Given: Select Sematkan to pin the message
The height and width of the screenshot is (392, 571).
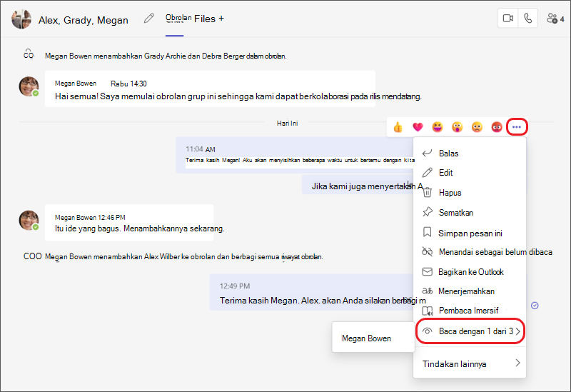Looking at the screenshot, I should pyautogui.click(x=470, y=212).
